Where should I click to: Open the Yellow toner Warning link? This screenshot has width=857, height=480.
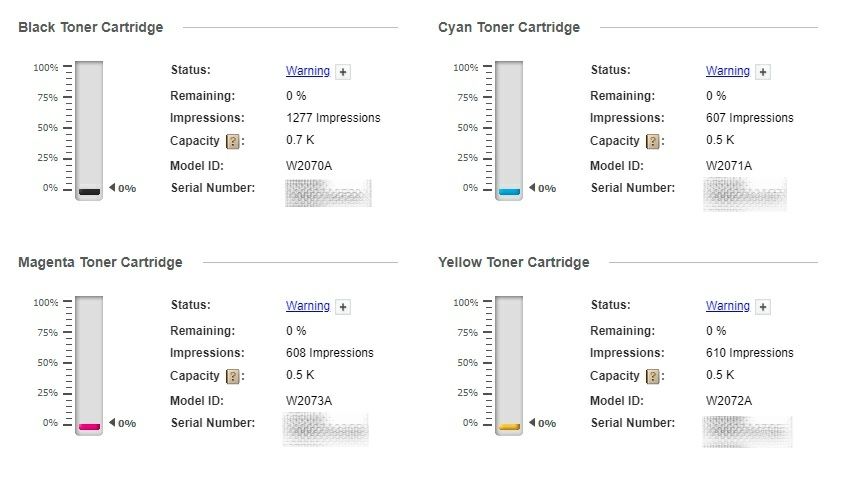tap(727, 306)
